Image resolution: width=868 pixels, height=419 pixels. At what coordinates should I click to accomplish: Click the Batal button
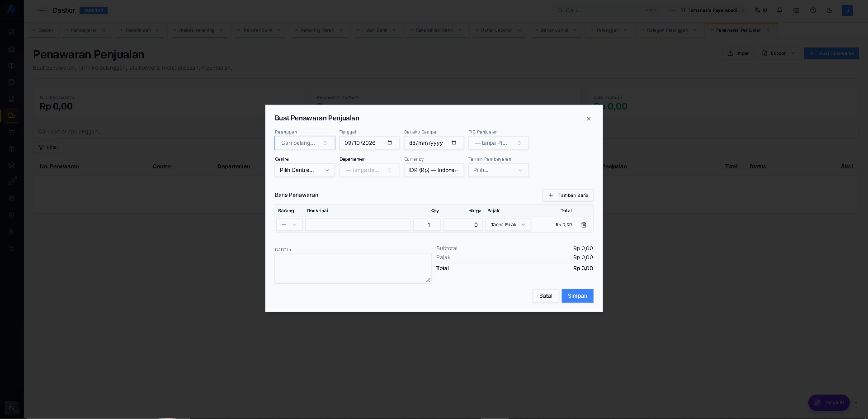tap(546, 296)
